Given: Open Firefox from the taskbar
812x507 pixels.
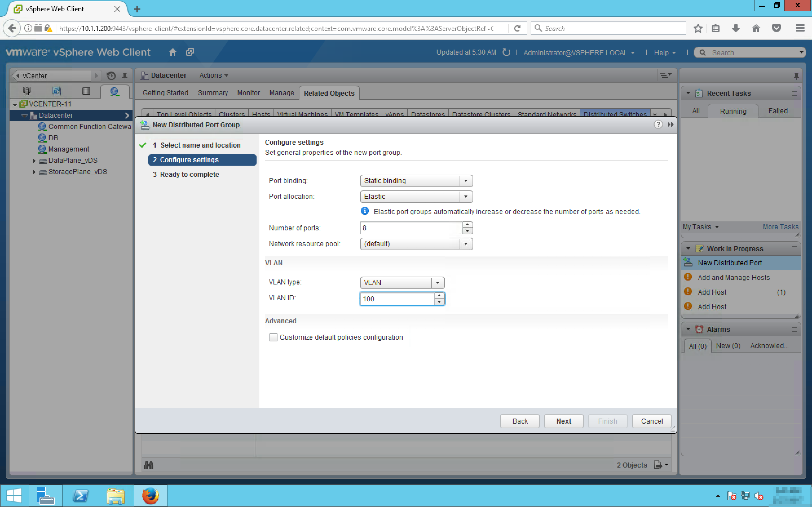Looking at the screenshot, I should click(x=150, y=496).
